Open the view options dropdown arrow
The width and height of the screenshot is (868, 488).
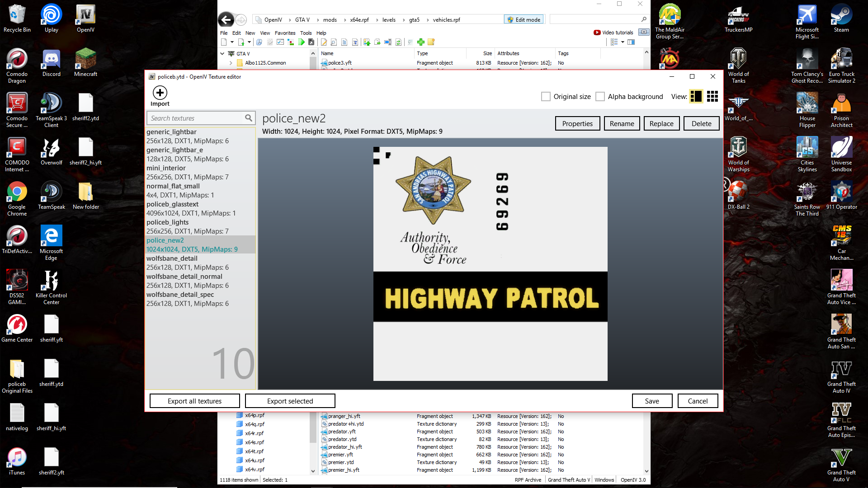coord(623,42)
